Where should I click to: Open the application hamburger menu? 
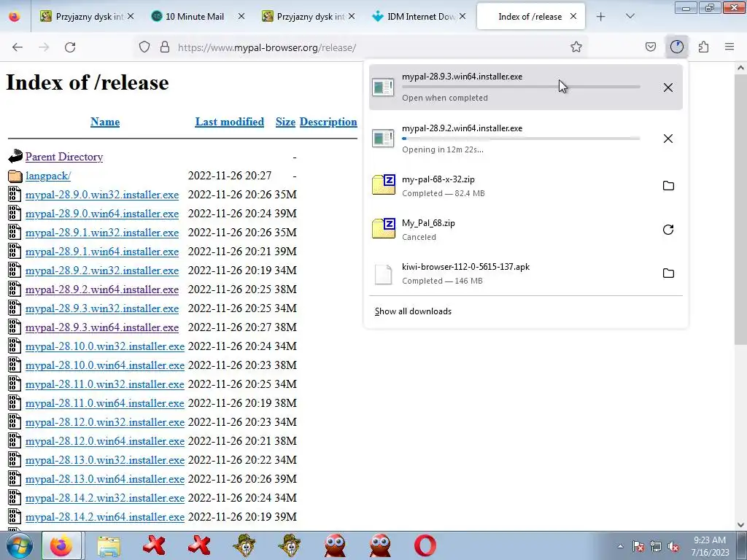(x=729, y=47)
